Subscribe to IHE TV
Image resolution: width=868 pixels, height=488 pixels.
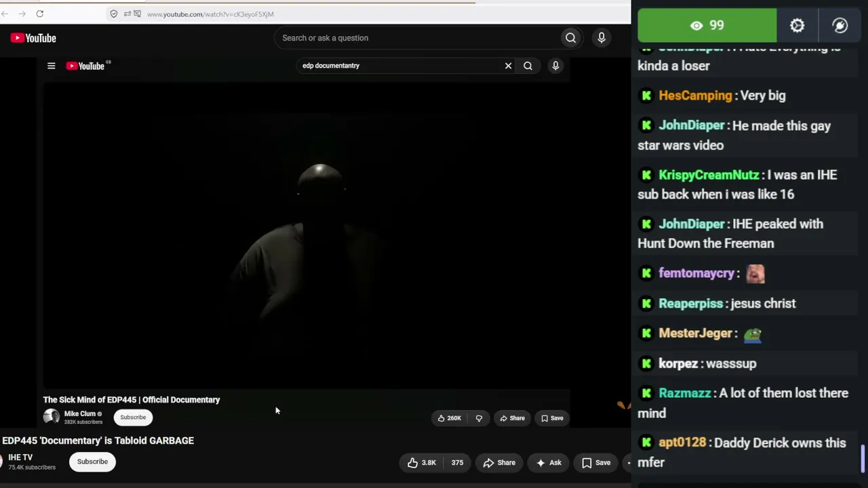point(92,462)
